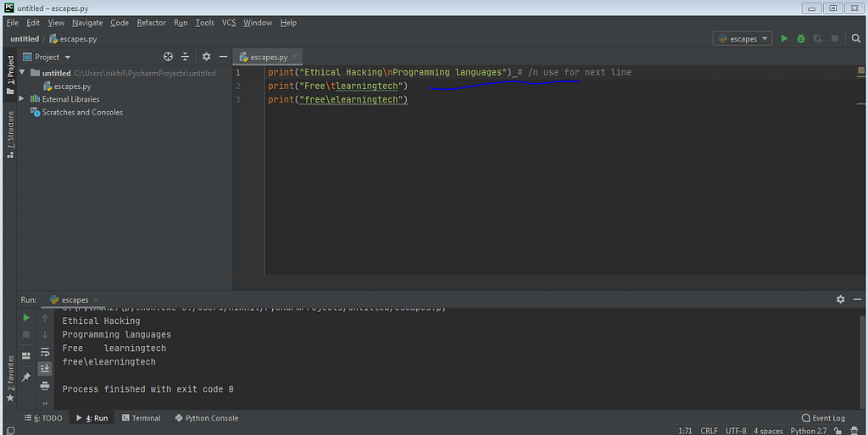Screen dimensions: 868x435
Task: Click the inspections icon in status bar
Action: click(854, 431)
